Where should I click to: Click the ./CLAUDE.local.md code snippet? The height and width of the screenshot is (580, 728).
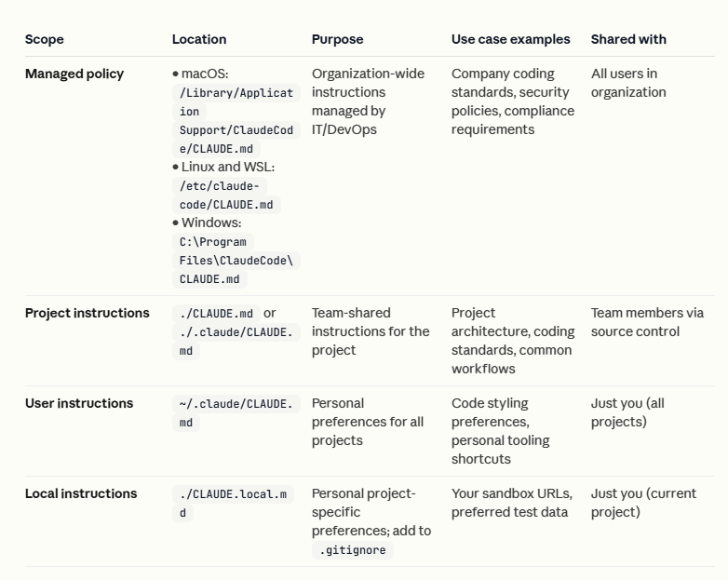(x=233, y=504)
